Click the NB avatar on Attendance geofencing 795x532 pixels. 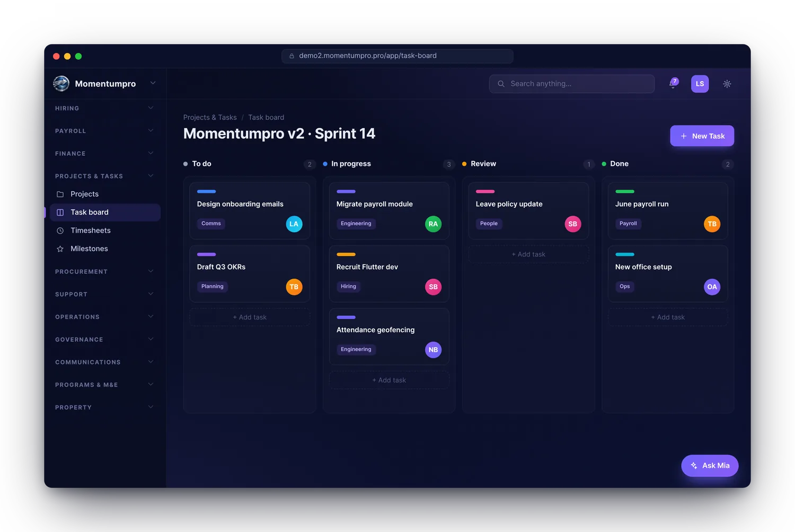434,350
